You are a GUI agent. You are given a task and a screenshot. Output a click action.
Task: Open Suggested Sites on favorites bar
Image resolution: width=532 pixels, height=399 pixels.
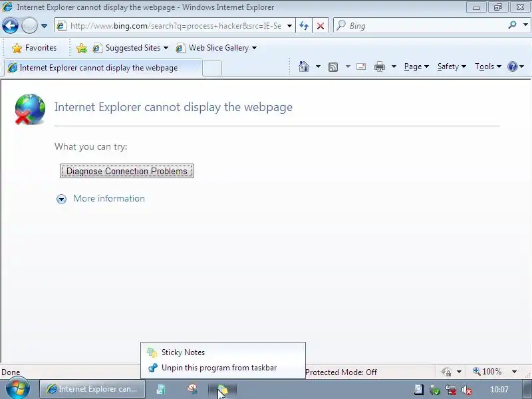point(130,48)
